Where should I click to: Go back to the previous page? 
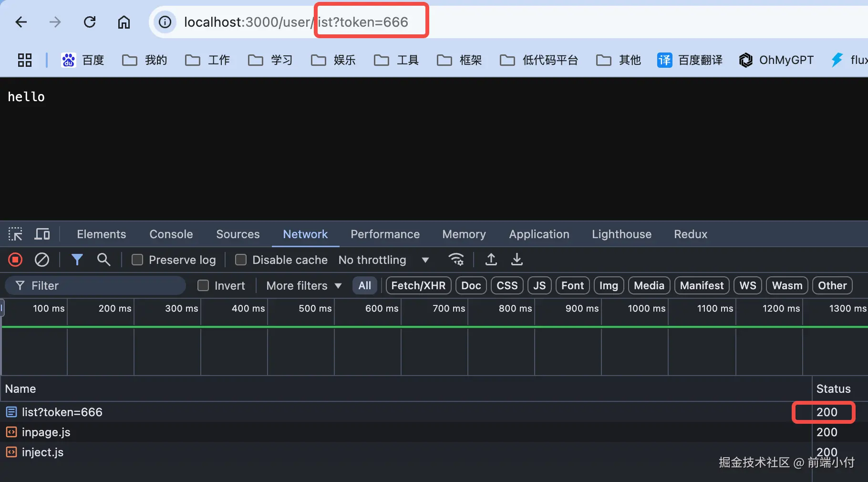click(21, 22)
